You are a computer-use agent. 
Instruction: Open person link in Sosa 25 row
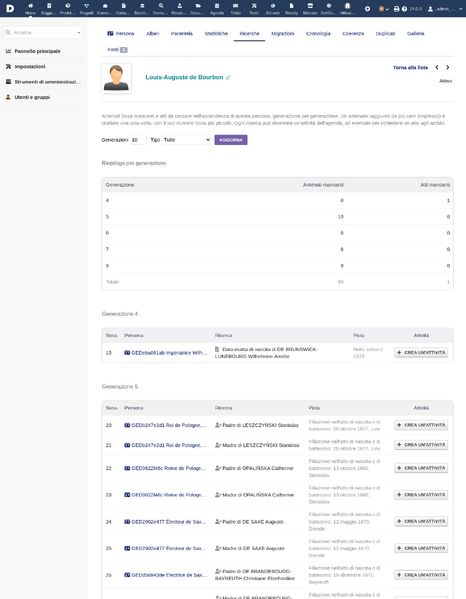[x=165, y=549]
